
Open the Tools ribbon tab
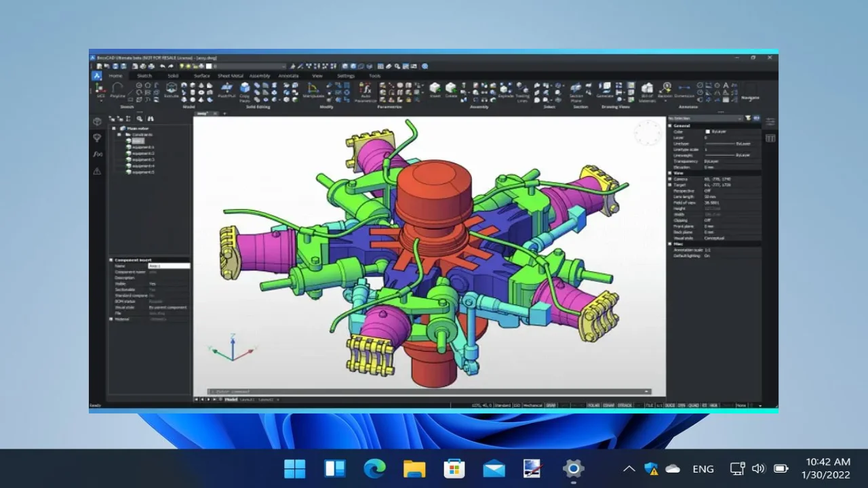[374, 76]
